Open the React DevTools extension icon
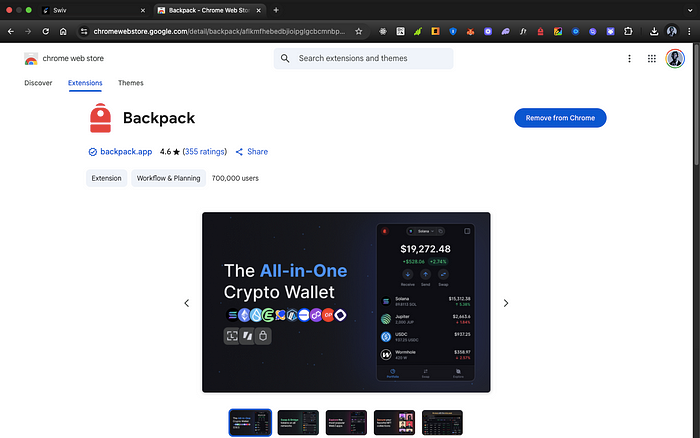The image size is (700, 438). [383, 31]
